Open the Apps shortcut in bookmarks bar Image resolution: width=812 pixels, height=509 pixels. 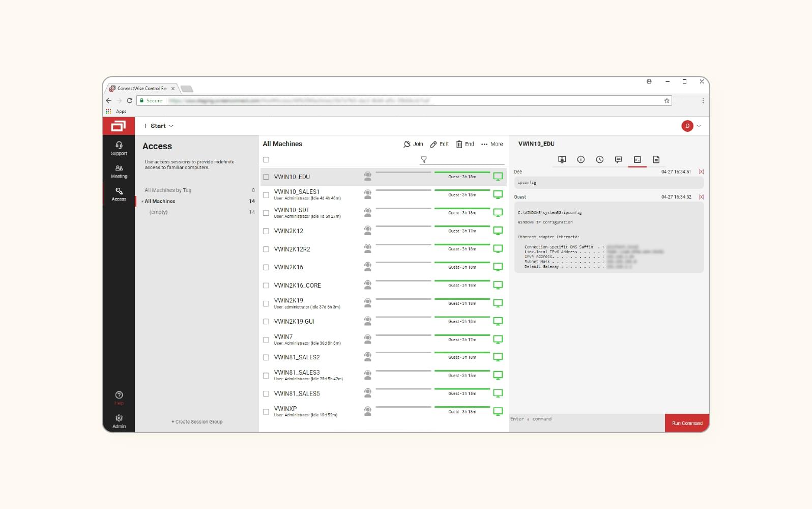click(x=116, y=111)
